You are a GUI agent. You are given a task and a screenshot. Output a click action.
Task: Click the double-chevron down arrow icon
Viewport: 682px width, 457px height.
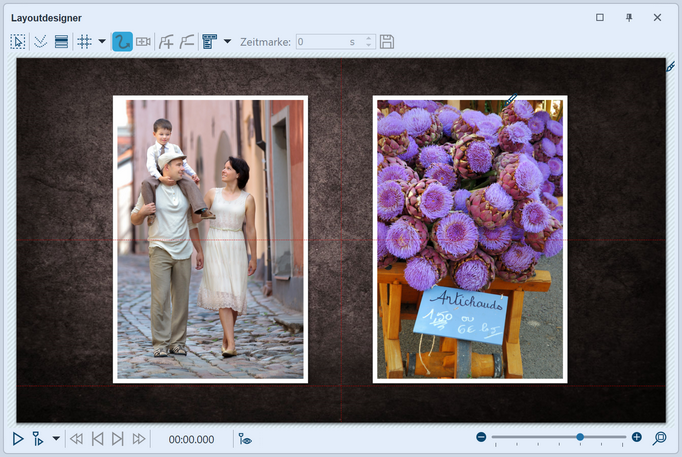[x=40, y=42]
